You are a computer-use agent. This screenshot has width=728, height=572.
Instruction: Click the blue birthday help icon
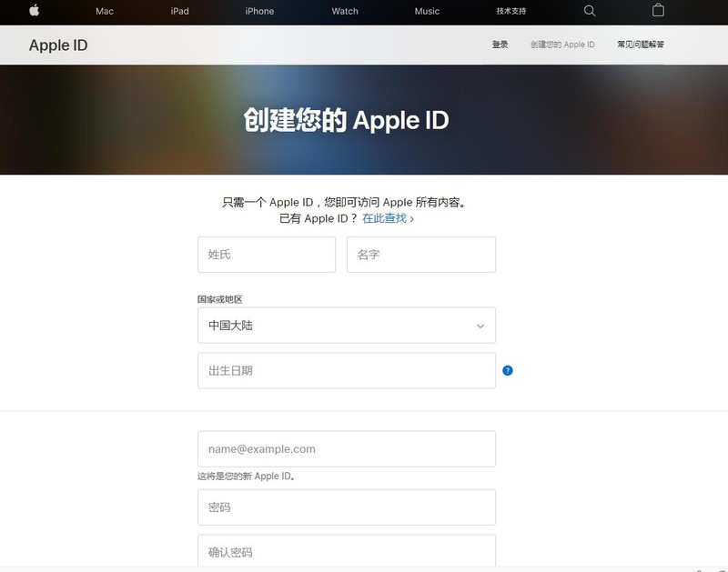[x=508, y=370]
